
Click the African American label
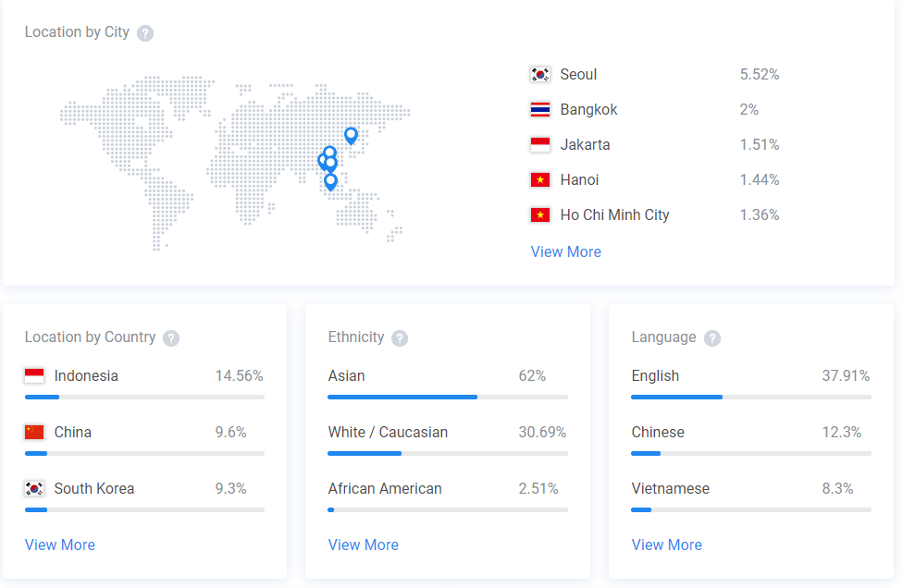coord(385,488)
